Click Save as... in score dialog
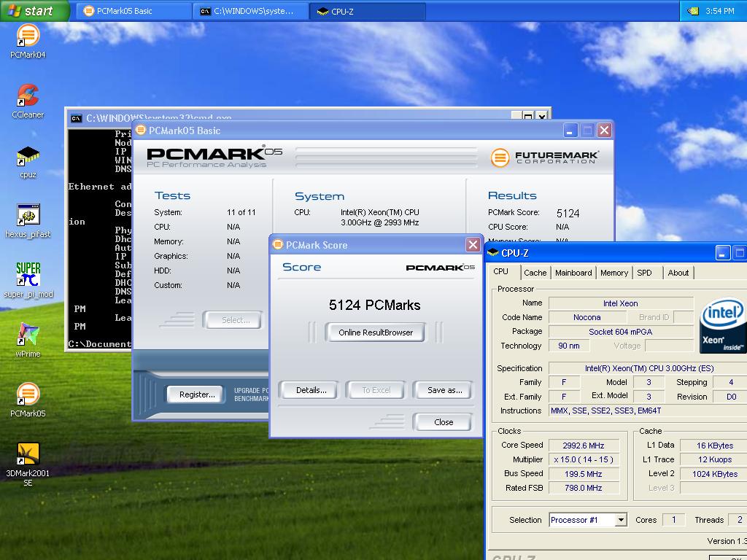This screenshot has height=560, width=747. click(x=444, y=390)
